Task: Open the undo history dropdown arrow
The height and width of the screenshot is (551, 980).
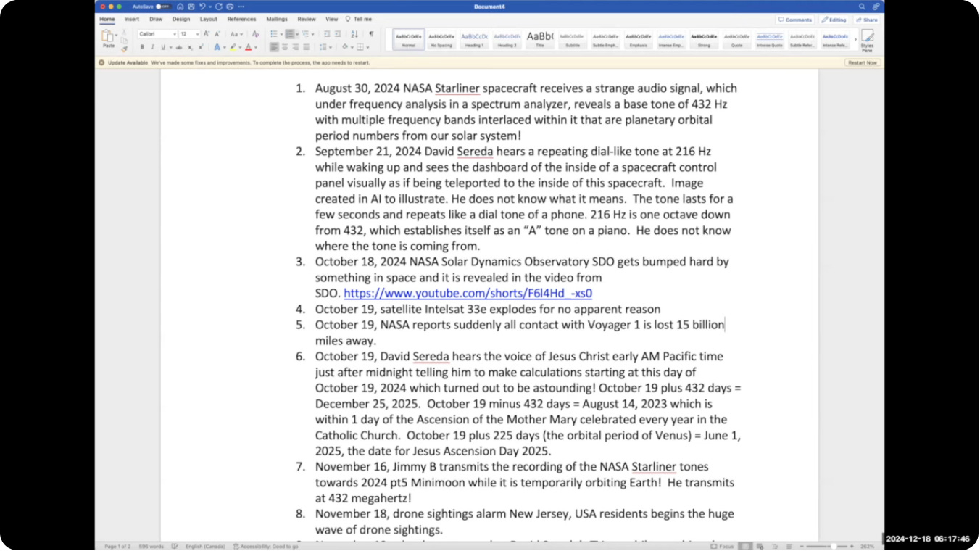Action: point(210,7)
